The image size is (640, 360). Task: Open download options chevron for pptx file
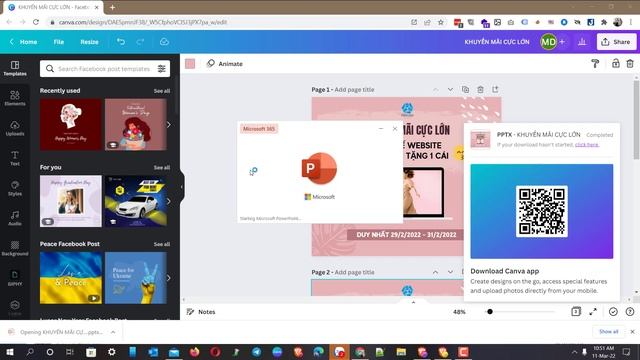[x=113, y=332]
